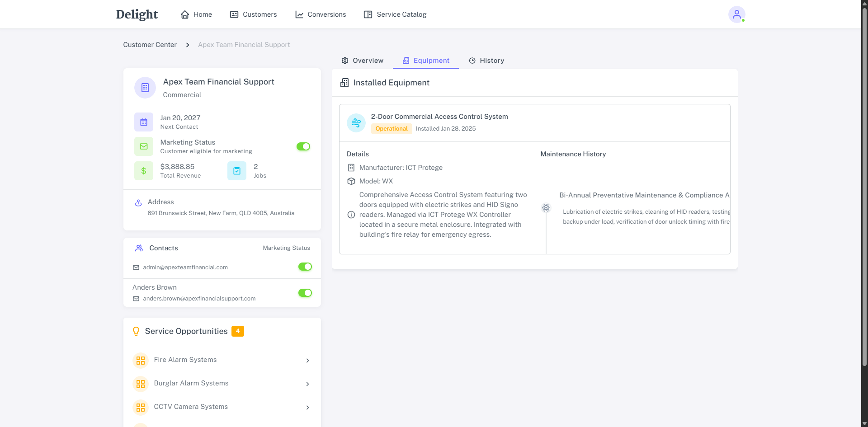Click the Delight logo
The image size is (868, 427).
[x=137, y=14]
